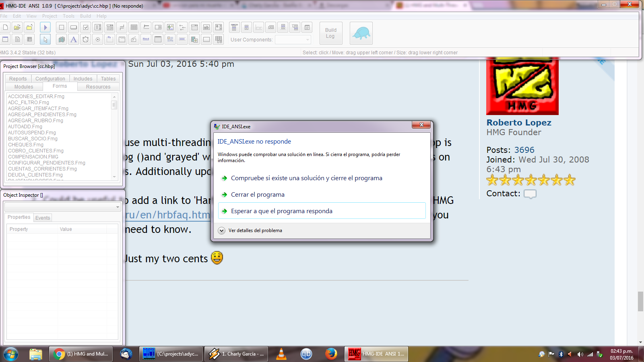Select the Hyperlink 'Abcd' control icon
The width and height of the screenshot is (644, 362).
pyautogui.click(x=146, y=39)
